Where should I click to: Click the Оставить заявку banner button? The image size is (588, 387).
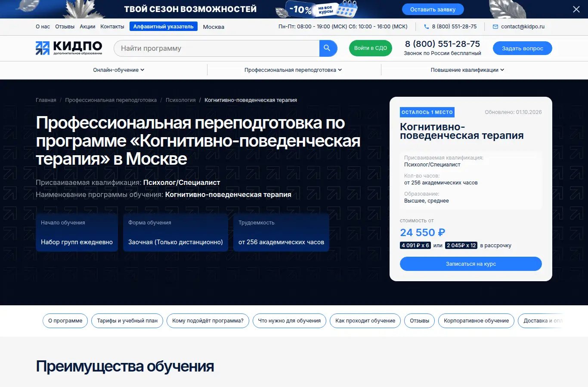[x=433, y=9]
